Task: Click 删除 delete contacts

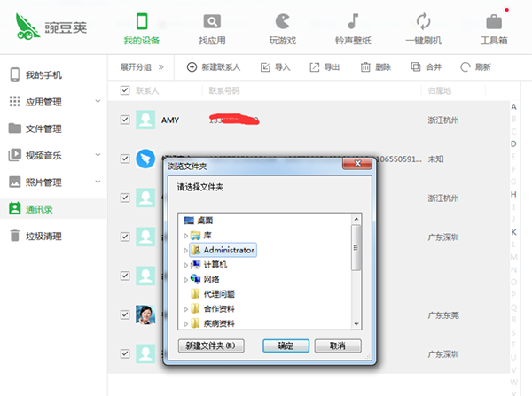Action: pyautogui.click(x=376, y=67)
